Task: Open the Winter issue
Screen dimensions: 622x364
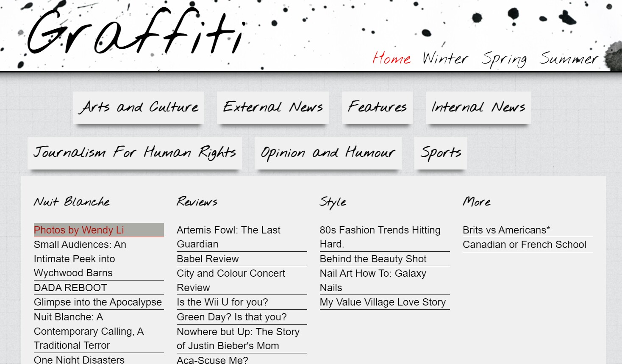Action: [x=445, y=58]
